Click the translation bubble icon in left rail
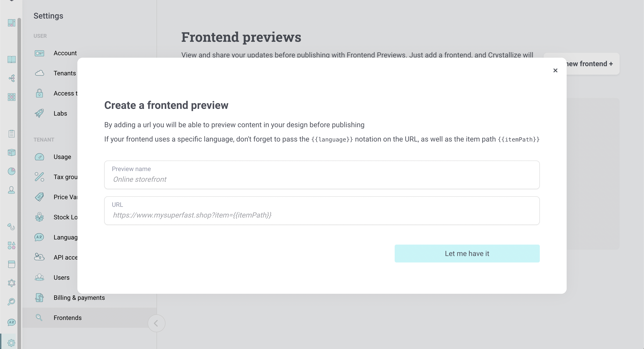 coord(11,322)
